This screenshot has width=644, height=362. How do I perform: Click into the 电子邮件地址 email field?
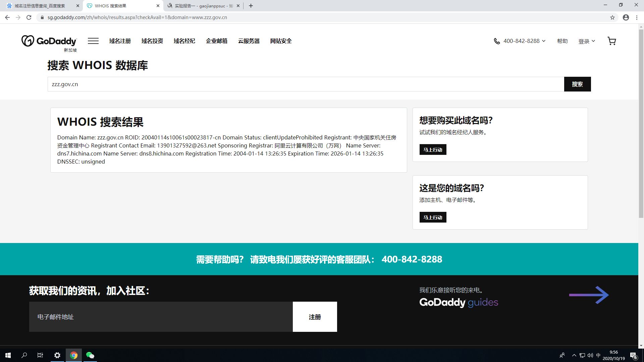(161, 317)
